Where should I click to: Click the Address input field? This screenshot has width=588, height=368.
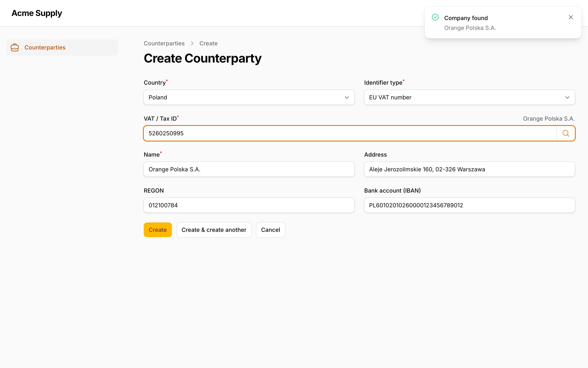point(469,169)
